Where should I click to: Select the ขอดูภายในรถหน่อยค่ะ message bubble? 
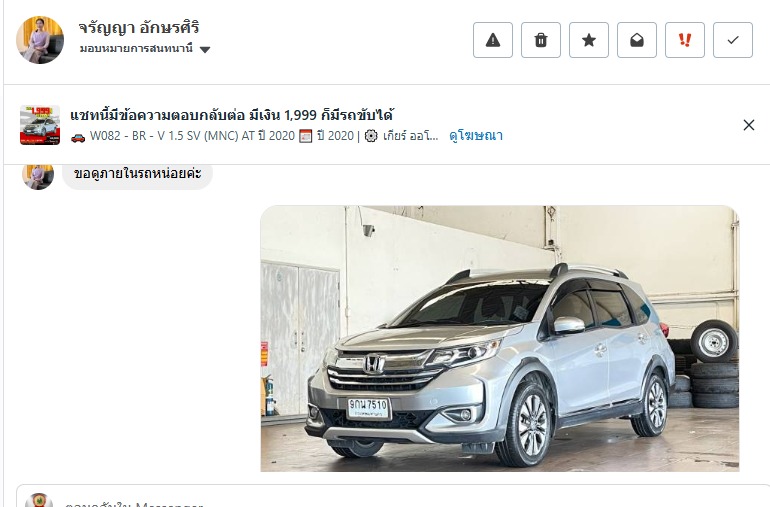coord(138,174)
